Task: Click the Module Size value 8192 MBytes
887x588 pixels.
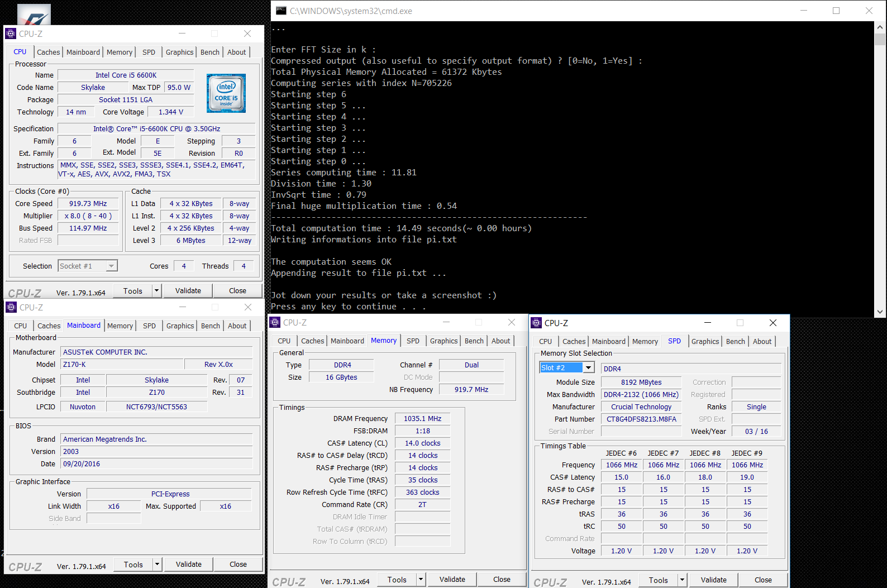Action: 641,383
